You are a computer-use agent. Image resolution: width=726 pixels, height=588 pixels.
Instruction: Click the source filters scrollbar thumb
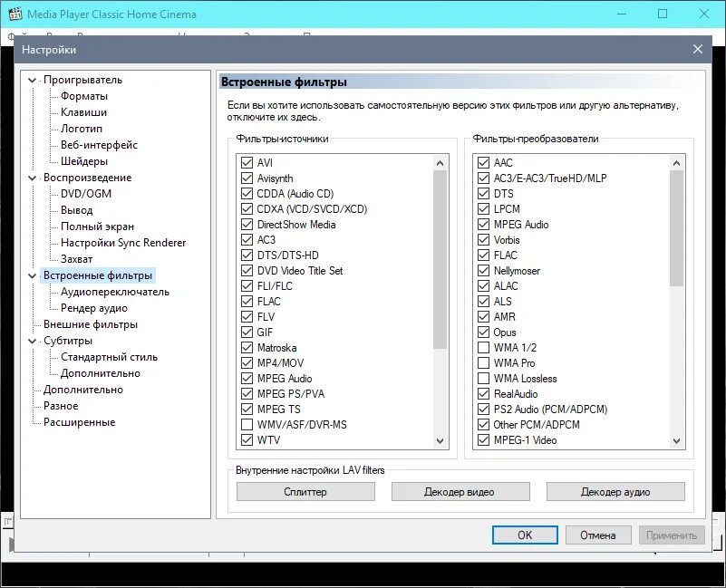[440, 259]
